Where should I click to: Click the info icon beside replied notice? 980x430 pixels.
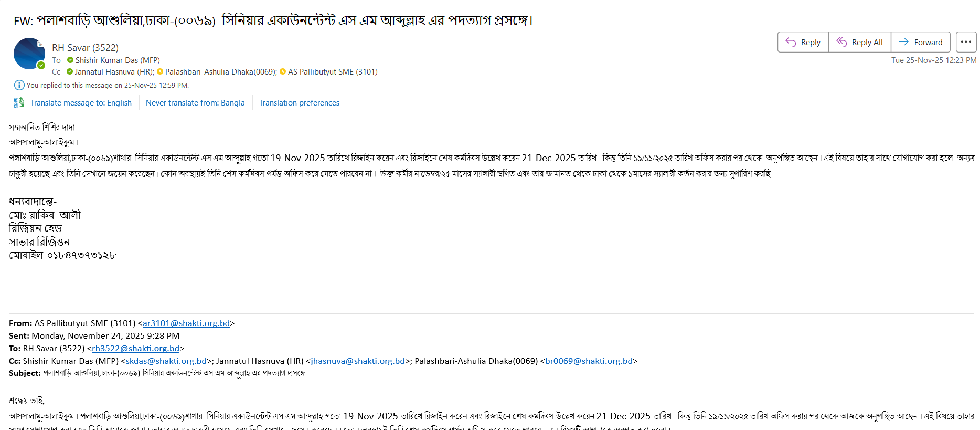click(19, 85)
